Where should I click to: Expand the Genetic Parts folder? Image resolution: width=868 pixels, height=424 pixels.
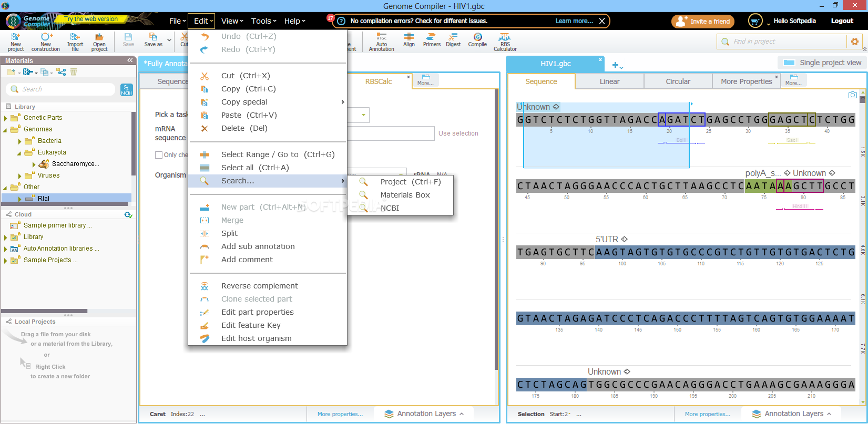tap(6, 118)
